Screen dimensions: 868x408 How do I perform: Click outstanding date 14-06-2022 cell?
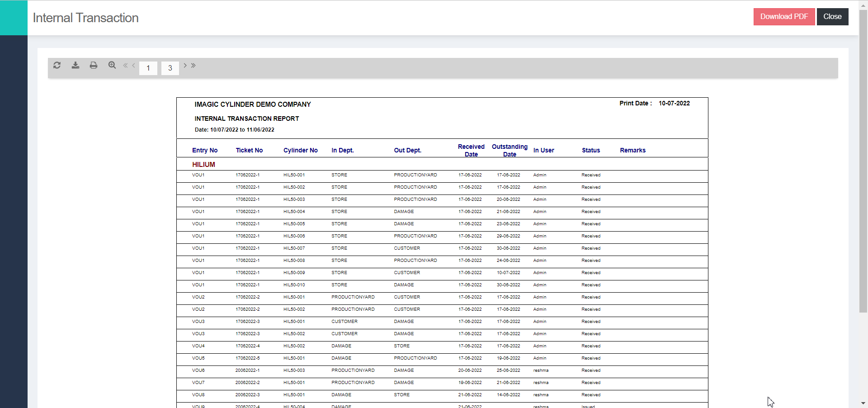[509, 395]
